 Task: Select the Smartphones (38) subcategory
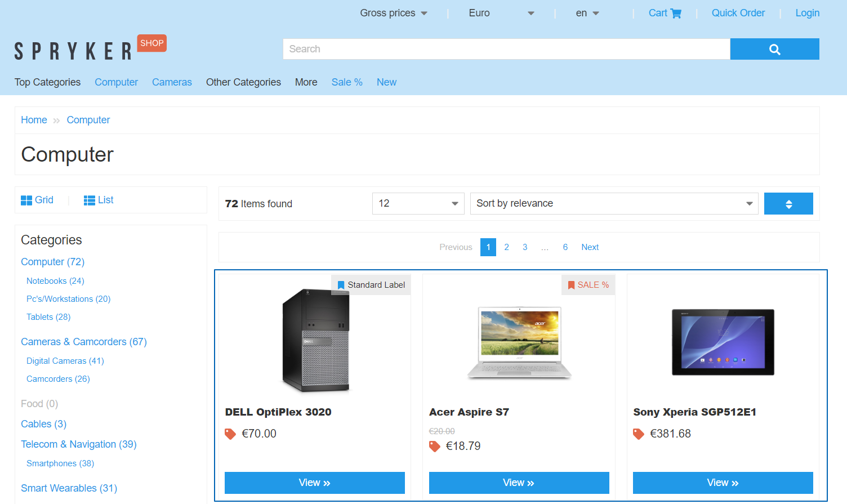[60, 463]
